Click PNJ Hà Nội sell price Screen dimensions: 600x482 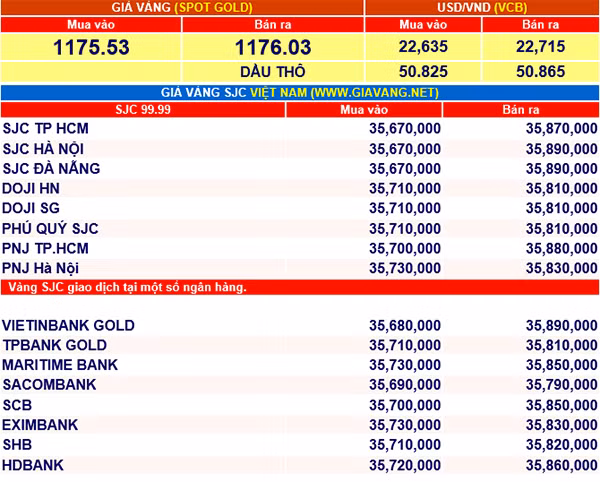(561, 268)
